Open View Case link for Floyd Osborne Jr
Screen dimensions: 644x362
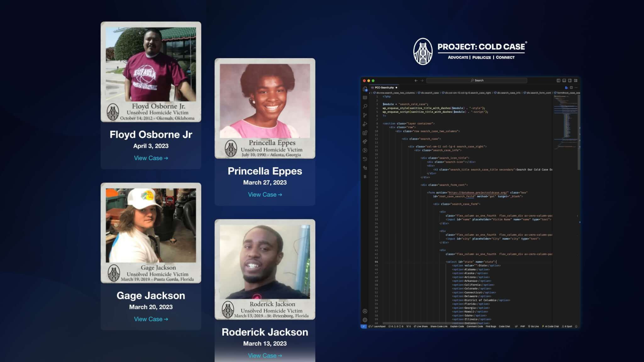tap(151, 158)
